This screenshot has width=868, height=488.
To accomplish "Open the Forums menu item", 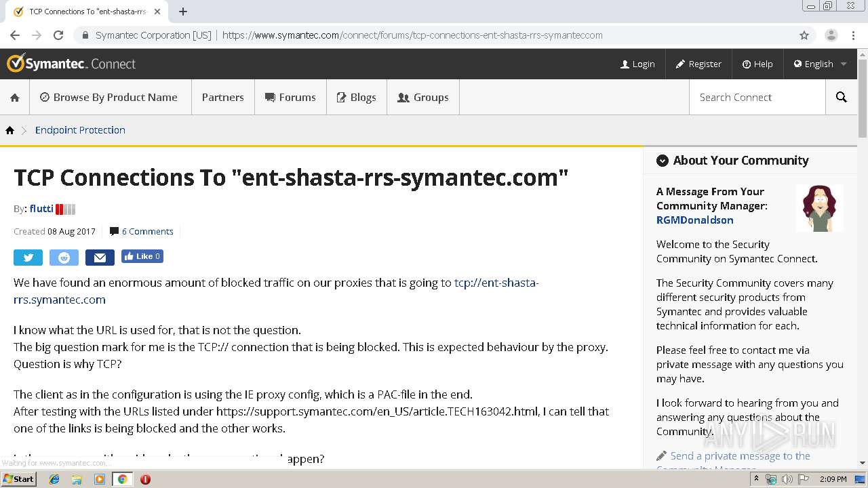I will [x=290, y=98].
